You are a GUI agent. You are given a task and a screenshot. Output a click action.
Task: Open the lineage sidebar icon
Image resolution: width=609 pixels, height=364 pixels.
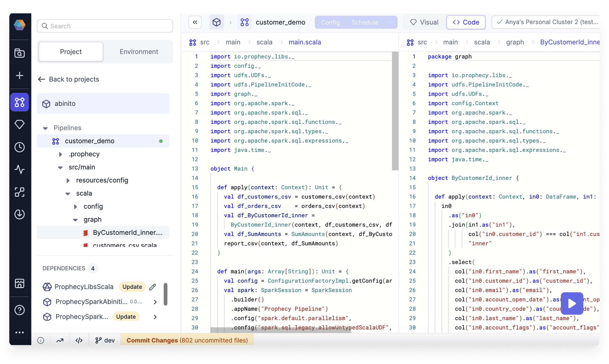[20, 192]
